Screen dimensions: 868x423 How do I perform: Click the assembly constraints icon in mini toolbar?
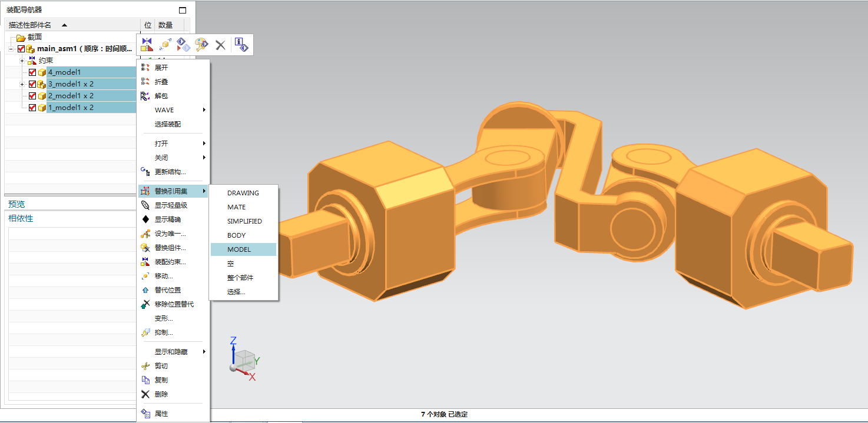(147, 45)
